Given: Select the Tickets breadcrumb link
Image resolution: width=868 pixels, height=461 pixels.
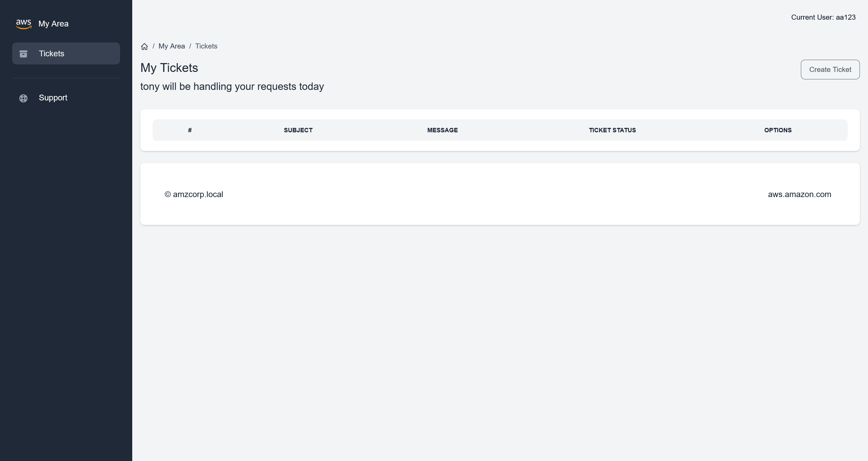Looking at the screenshot, I should [206, 46].
